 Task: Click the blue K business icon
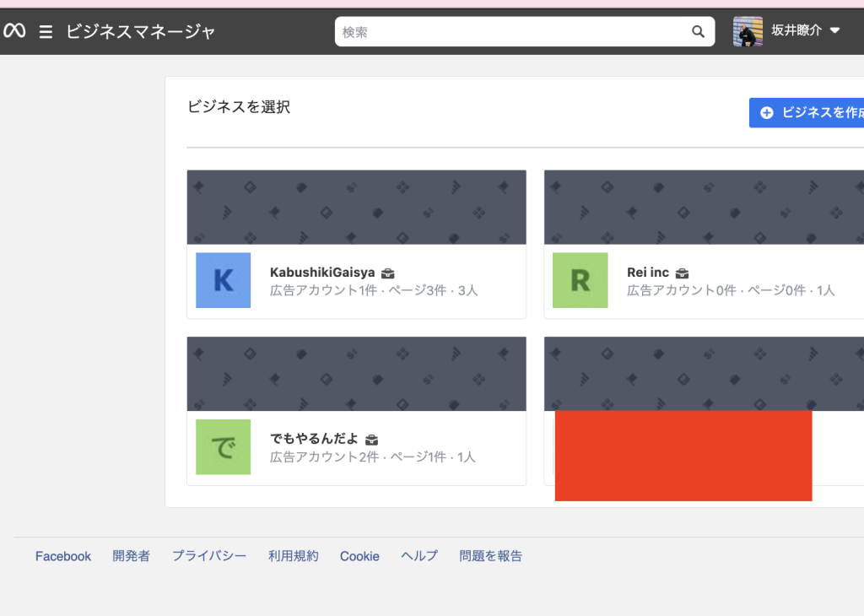click(x=223, y=280)
